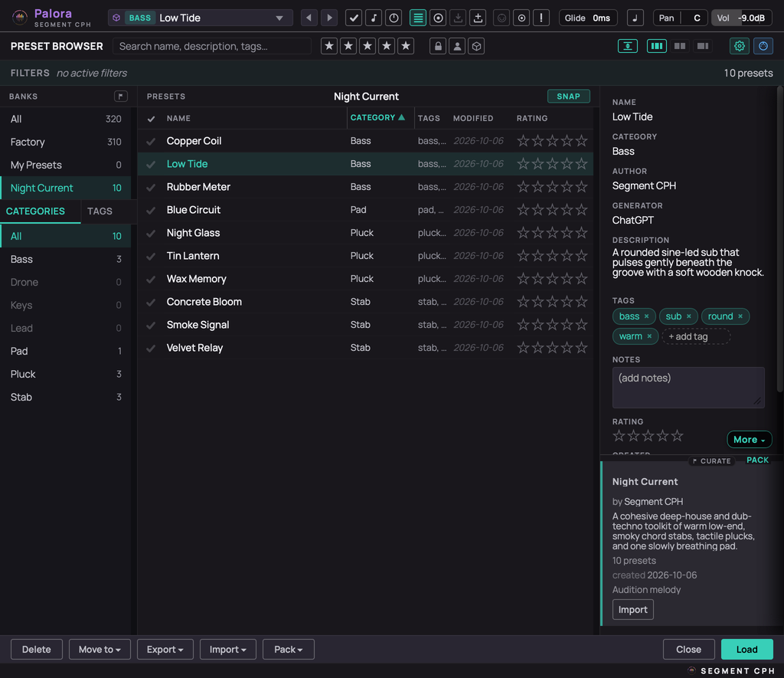Open the PACK tab
Viewport: 784px width, 678px height.
point(757,460)
